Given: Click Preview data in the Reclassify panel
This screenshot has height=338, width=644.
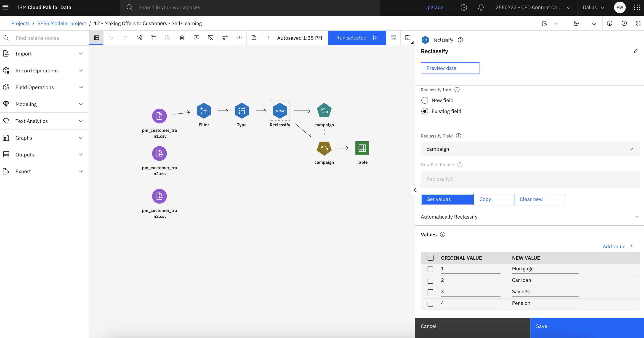Looking at the screenshot, I should 450,68.
